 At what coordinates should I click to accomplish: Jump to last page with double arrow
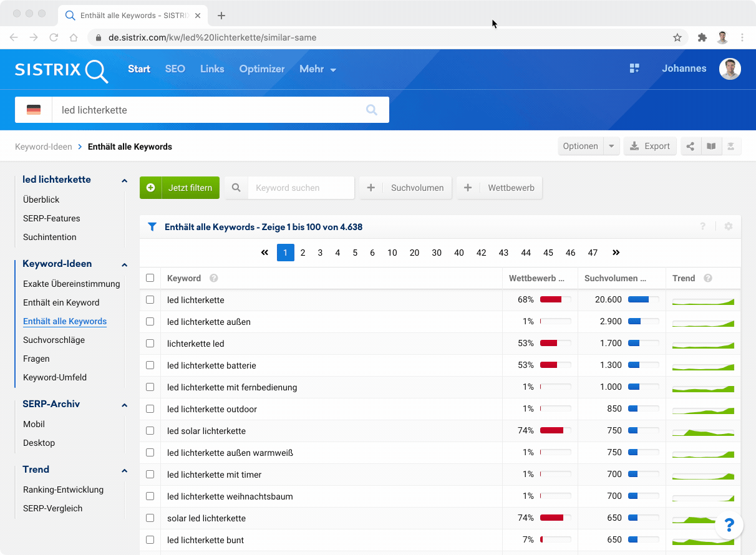click(x=616, y=253)
